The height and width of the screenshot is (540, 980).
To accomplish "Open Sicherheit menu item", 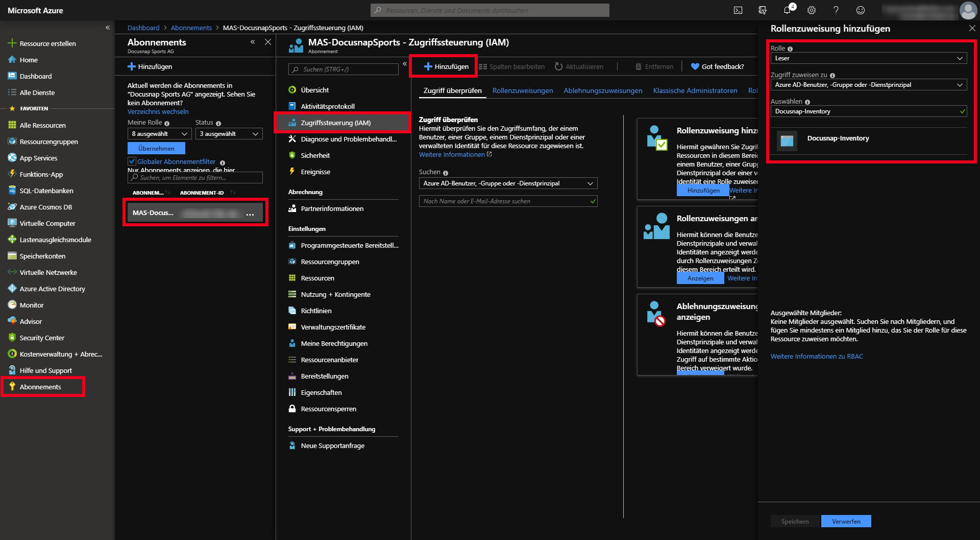I will pyautogui.click(x=315, y=155).
